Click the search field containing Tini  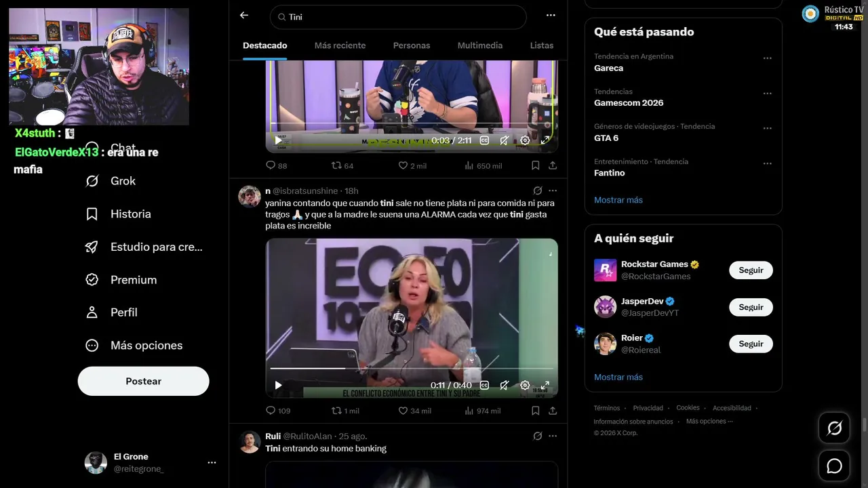click(x=398, y=17)
